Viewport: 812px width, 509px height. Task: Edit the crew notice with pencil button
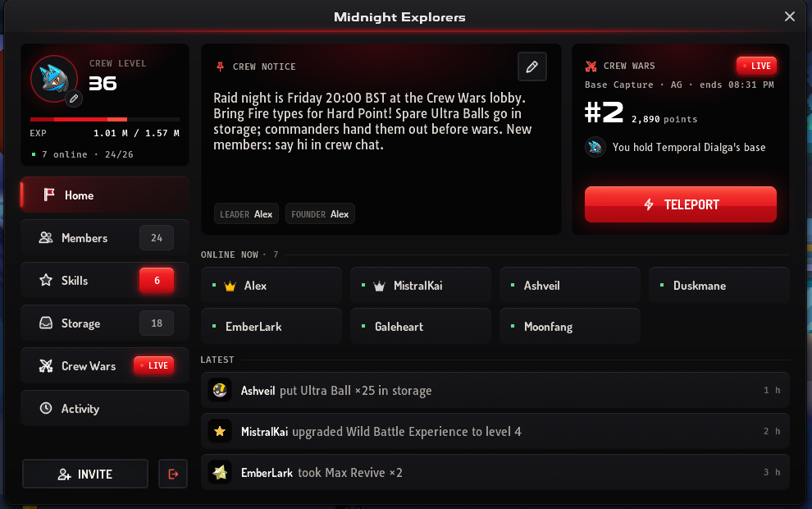tap(531, 66)
